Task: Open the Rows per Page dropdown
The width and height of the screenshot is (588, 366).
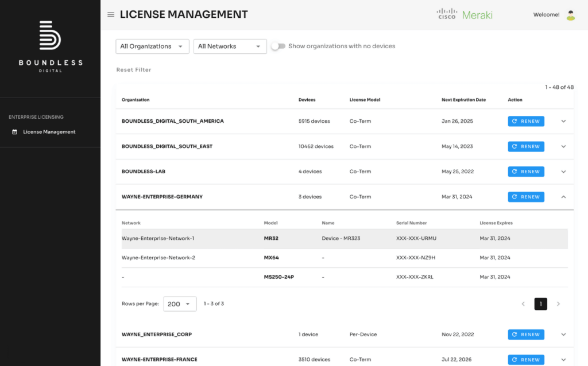Action: tap(180, 303)
